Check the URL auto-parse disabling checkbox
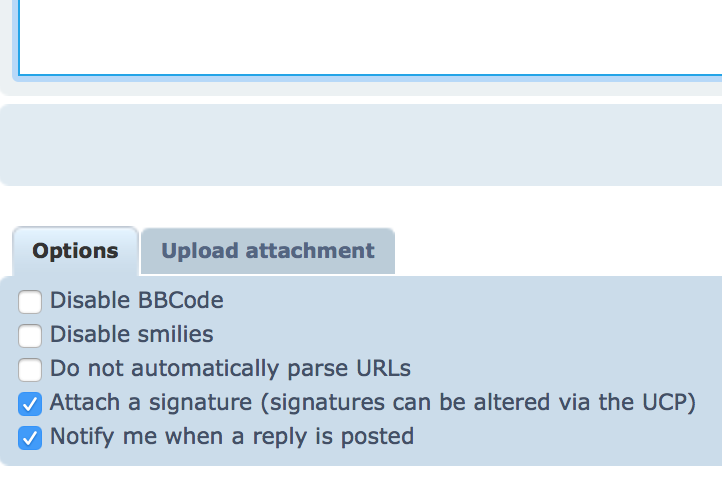This screenshot has width=722, height=496. [x=31, y=369]
